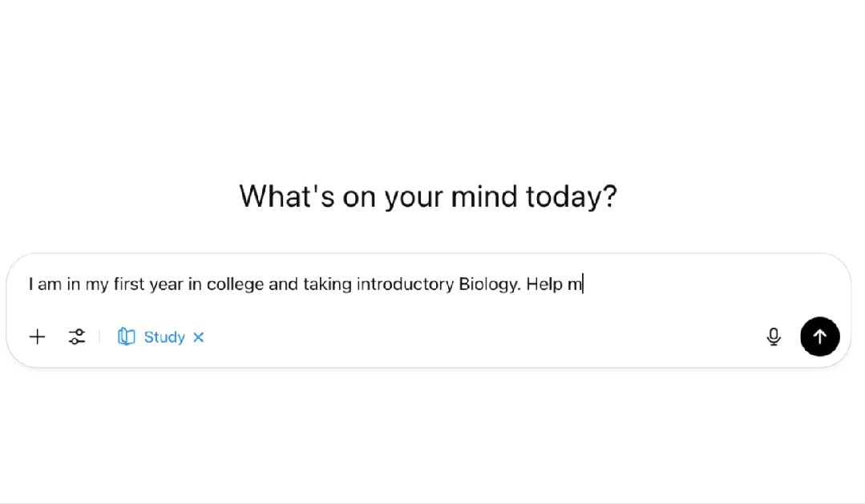The image size is (865, 504).
Task: Click the Study book icon
Action: pyautogui.click(x=126, y=337)
